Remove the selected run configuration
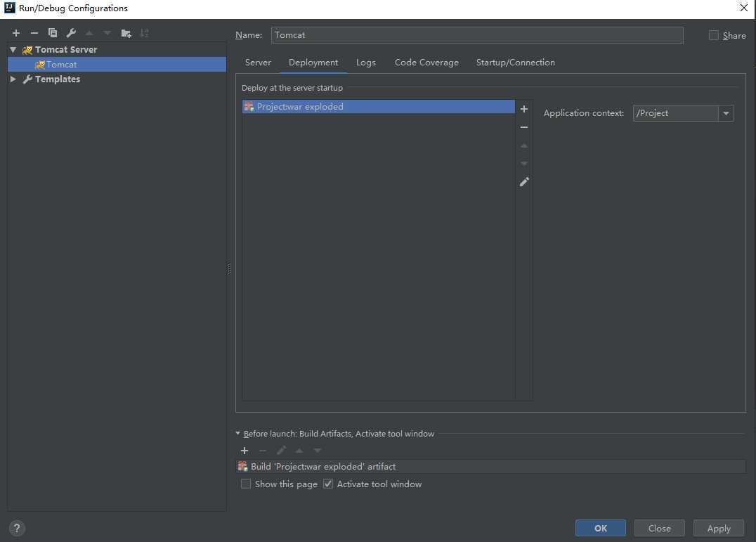756x542 pixels. 34,33
